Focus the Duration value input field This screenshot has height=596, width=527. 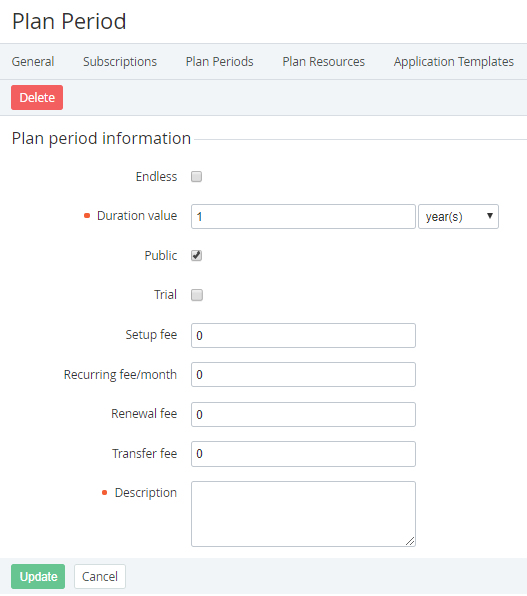click(x=303, y=217)
